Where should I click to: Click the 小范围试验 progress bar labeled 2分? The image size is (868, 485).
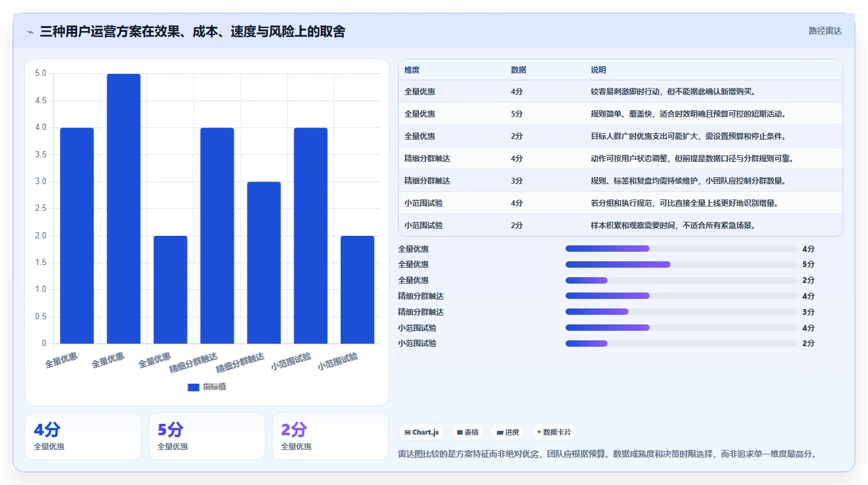click(x=681, y=344)
